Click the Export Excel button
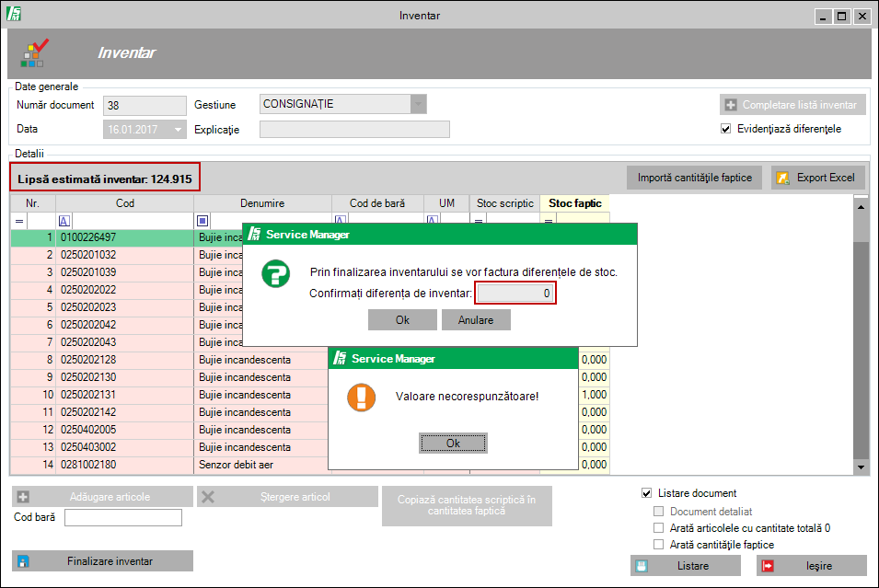 tap(818, 178)
